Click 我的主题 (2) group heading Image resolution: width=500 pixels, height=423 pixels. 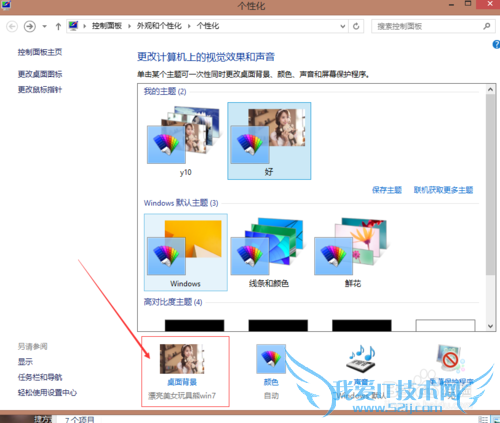(x=165, y=91)
